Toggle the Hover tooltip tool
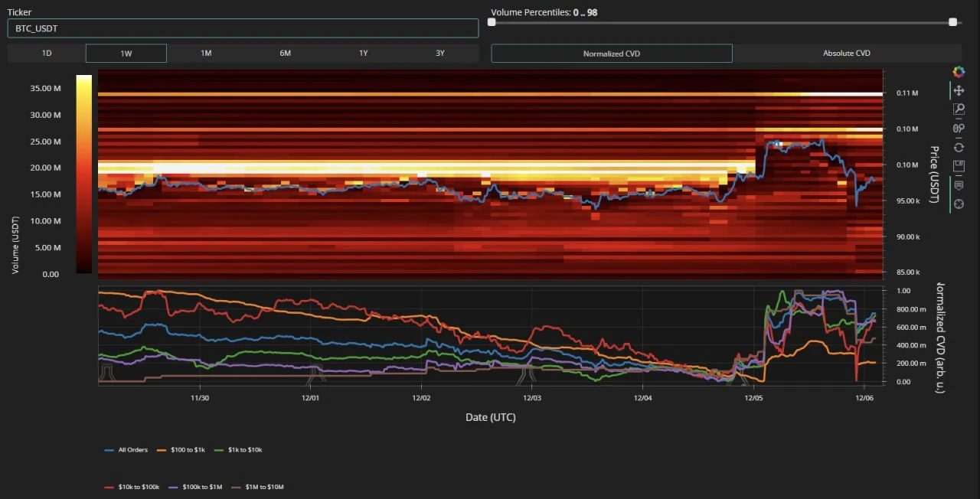This screenshot has height=499, width=980. 959,185
